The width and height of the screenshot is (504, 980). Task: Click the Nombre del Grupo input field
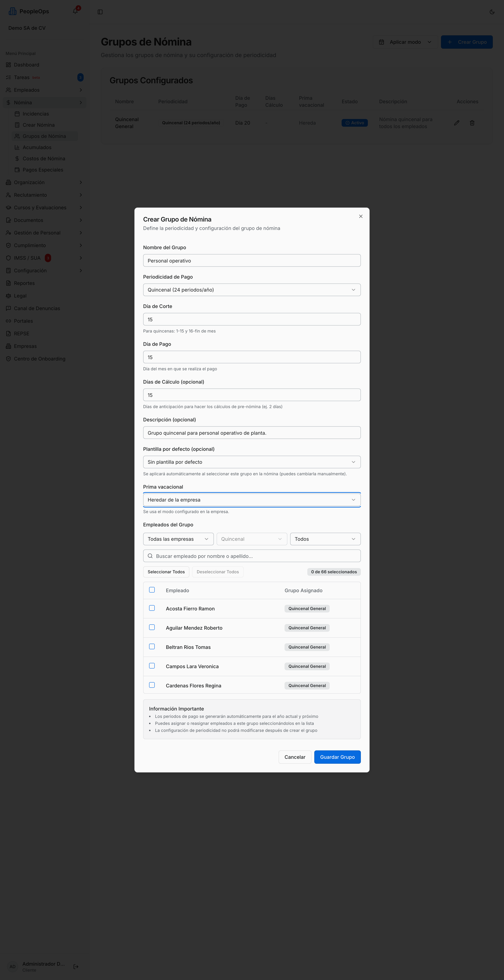pos(252,261)
